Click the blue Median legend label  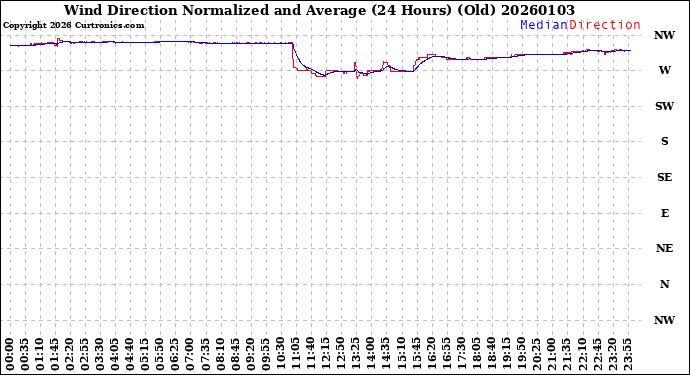pyautogui.click(x=544, y=25)
